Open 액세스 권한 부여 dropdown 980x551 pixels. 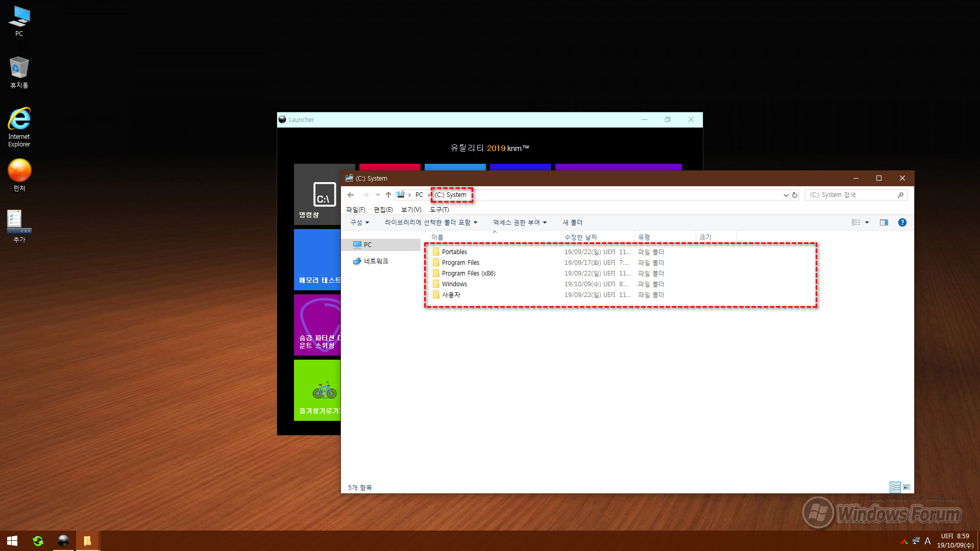pos(520,222)
